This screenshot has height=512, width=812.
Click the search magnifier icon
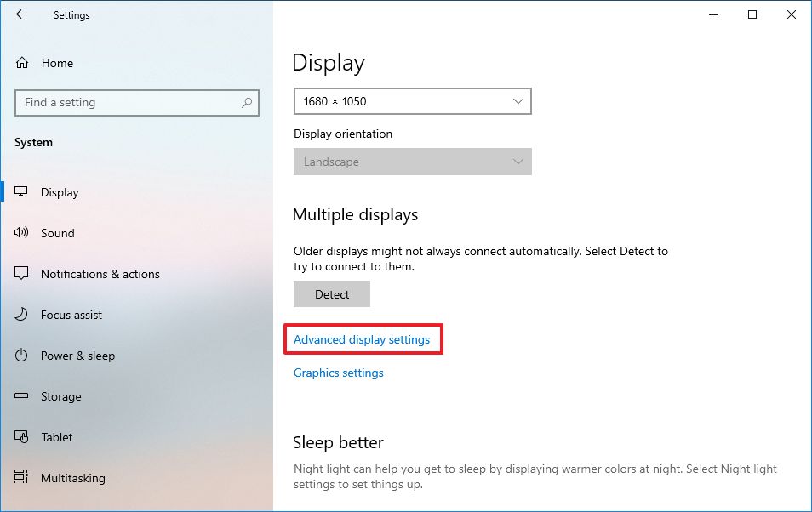pyautogui.click(x=247, y=103)
